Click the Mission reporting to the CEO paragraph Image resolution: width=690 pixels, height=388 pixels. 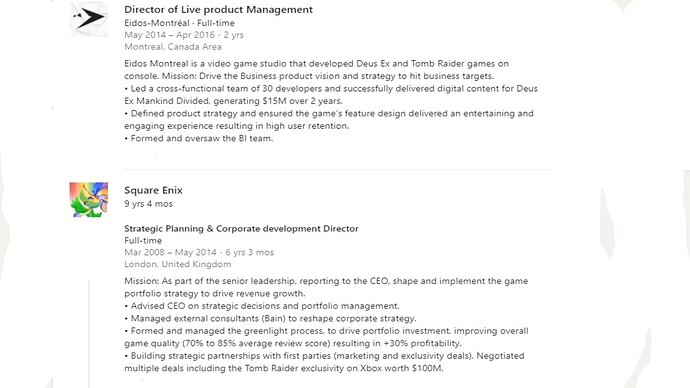tap(326, 287)
